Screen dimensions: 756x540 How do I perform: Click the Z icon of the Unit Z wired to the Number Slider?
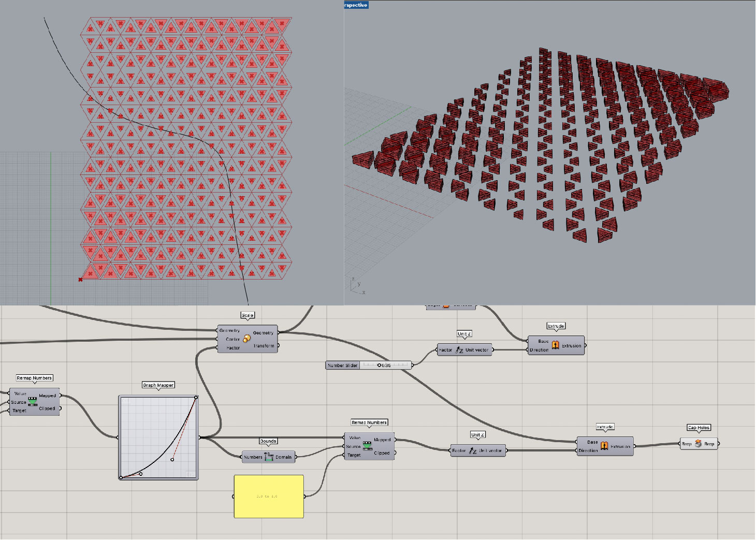click(459, 350)
